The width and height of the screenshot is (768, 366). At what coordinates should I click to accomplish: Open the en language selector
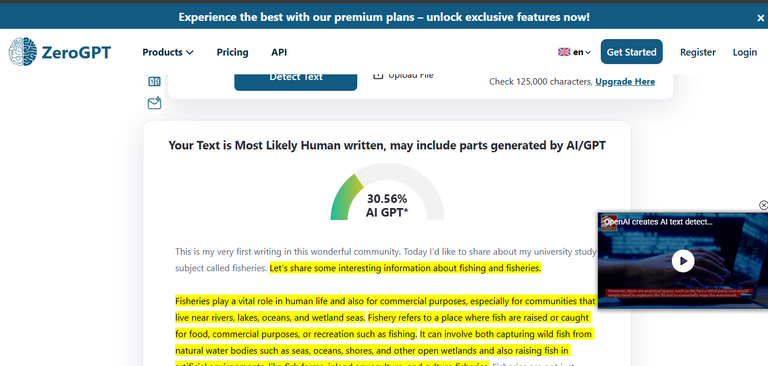coord(582,52)
